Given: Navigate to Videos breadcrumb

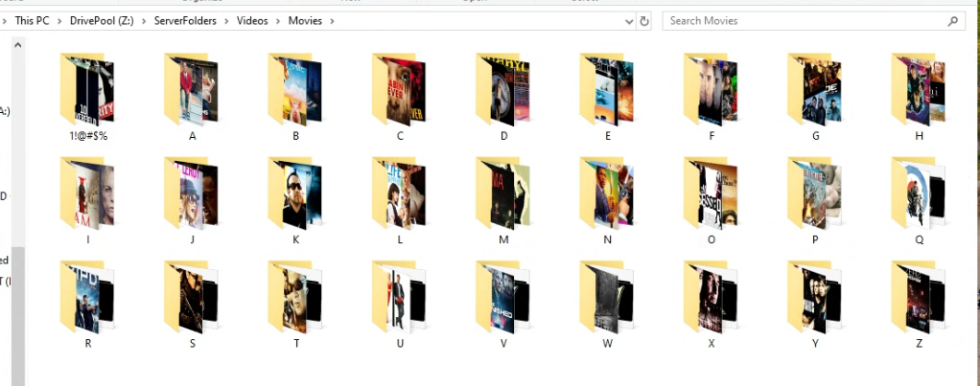Looking at the screenshot, I should pos(252,21).
